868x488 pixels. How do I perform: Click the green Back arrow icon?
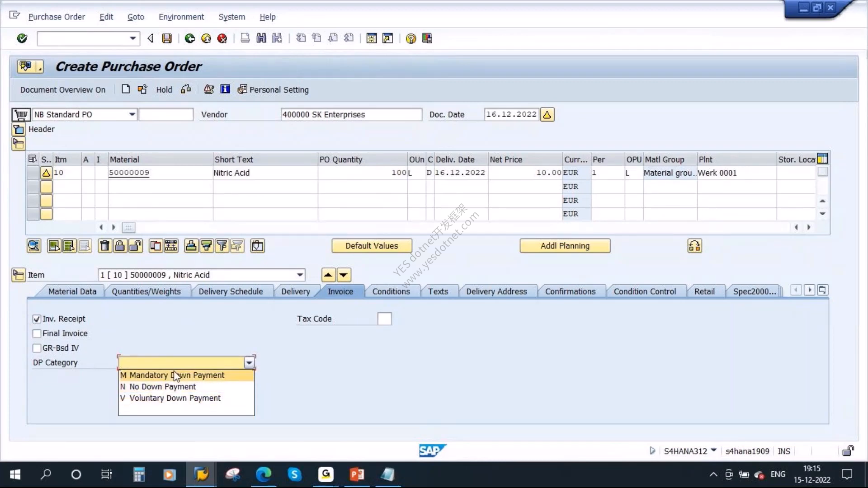tap(190, 38)
